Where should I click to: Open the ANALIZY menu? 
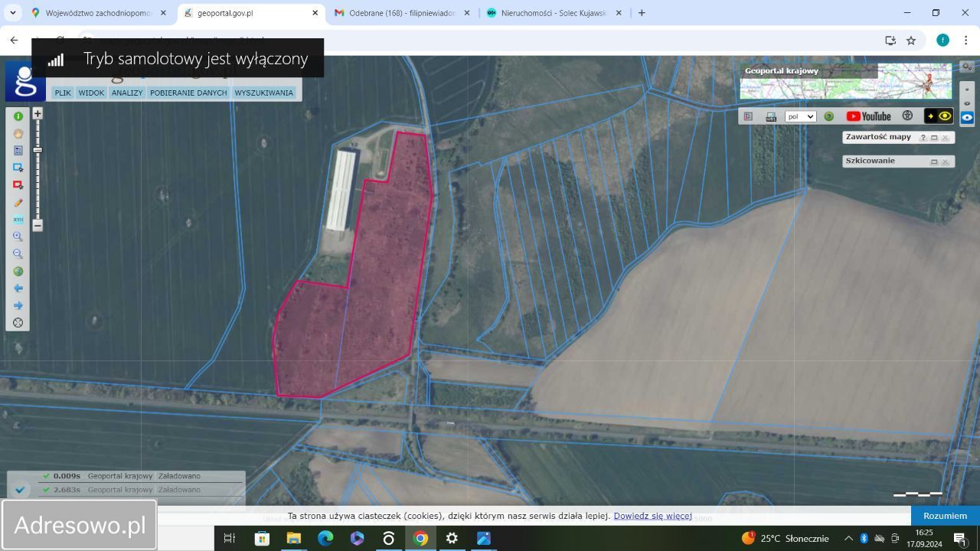127,93
